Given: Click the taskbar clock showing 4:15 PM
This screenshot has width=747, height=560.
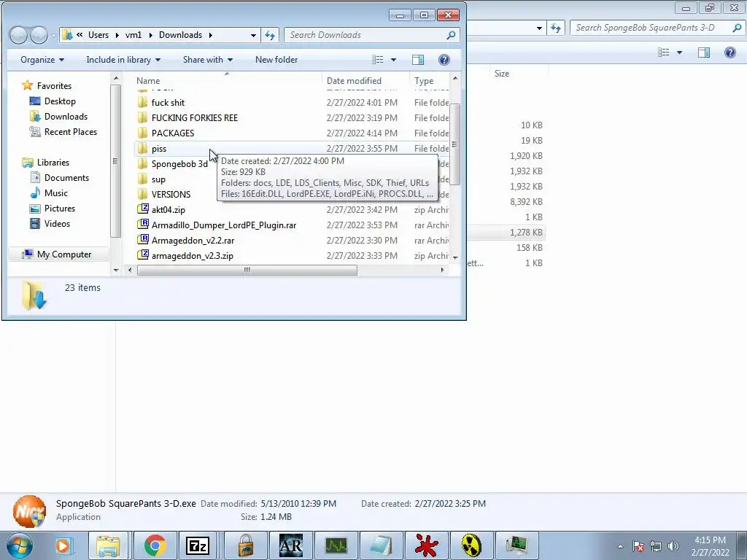Looking at the screenshot, I should point(710,546).
